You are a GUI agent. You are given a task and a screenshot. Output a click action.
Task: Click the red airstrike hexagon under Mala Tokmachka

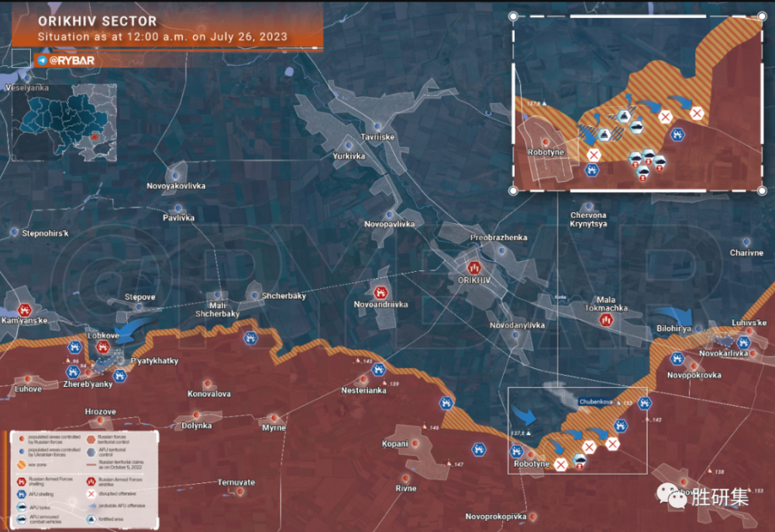pyautogui.click(x=606, y=320)
